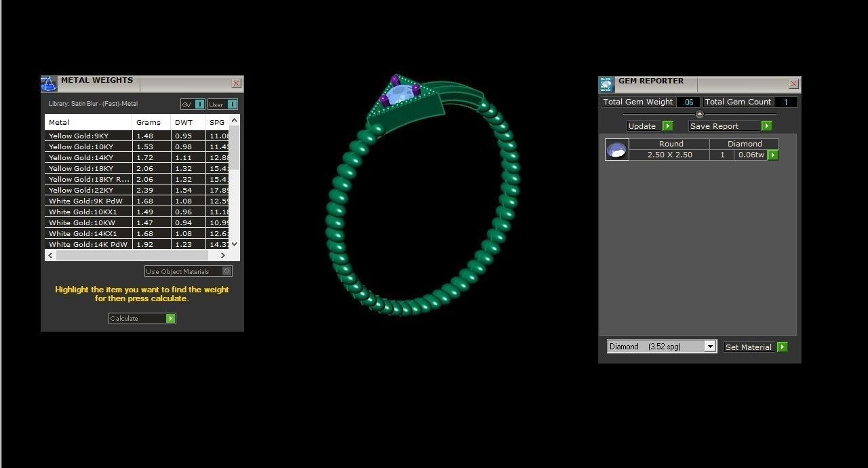
Task: Click the metal list scroll right arrow
Action: coord(222,256)
